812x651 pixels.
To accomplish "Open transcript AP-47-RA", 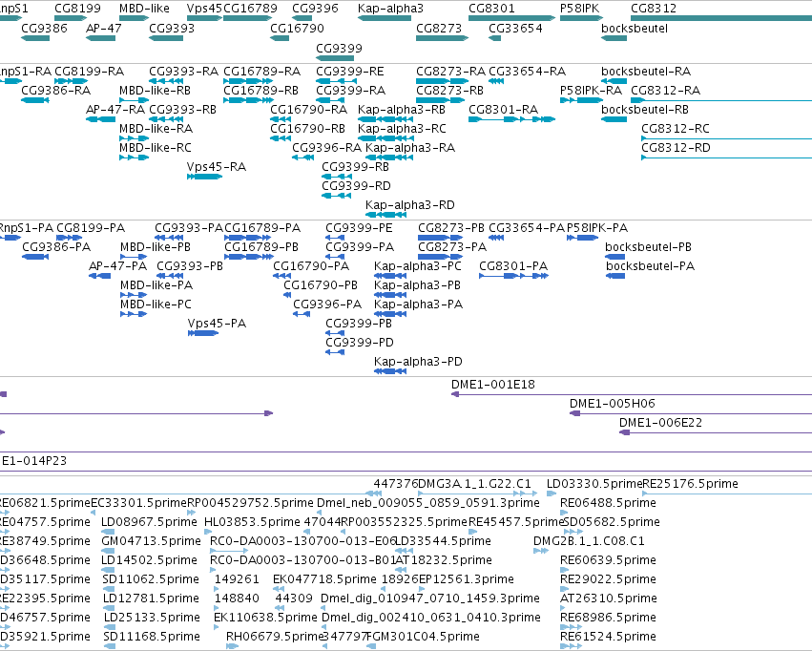I will click(x=115, y=109).
